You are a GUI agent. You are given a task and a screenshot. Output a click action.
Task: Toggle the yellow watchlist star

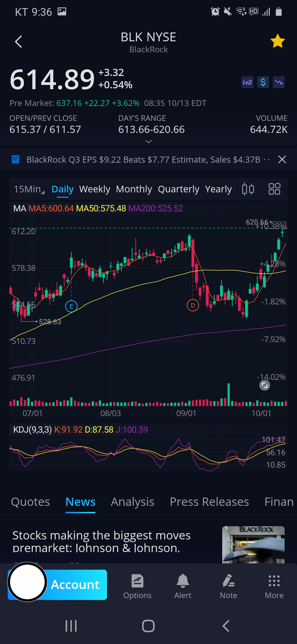pos(277,41)
